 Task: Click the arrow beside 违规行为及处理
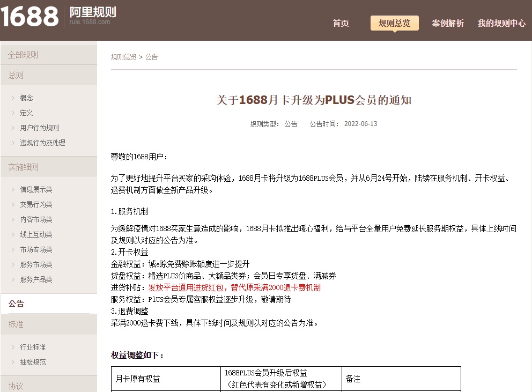13,143
